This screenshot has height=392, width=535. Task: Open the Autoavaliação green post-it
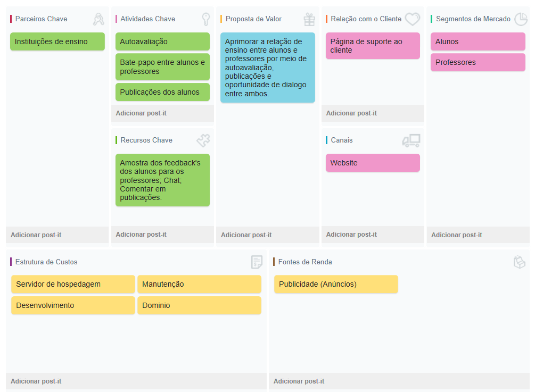coord(162,41)
